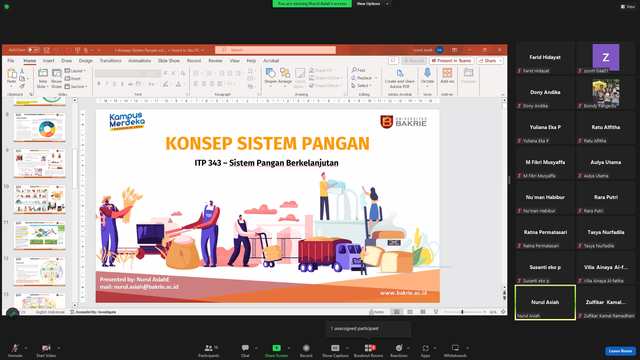Click Present in Teams button
This screenshot has height=360, width=640.
click(x=451, y=60)
